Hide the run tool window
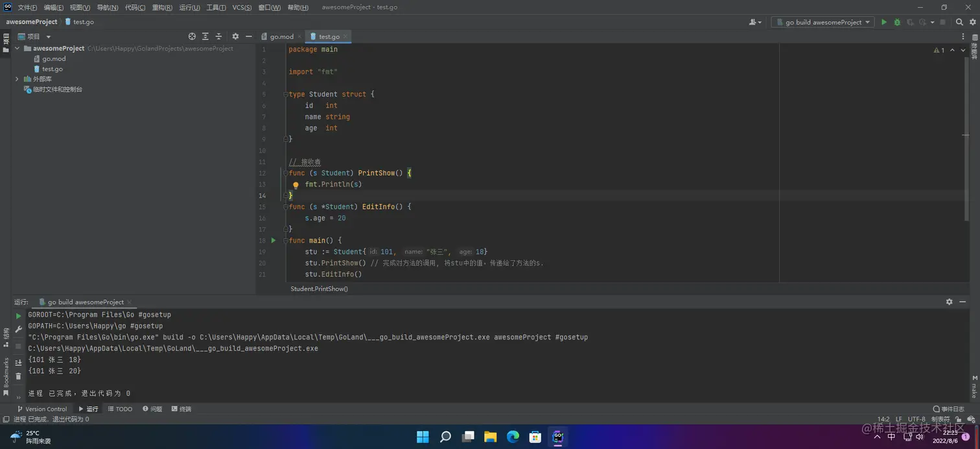This screenshot has height=449, width=980. coord(964,302)
